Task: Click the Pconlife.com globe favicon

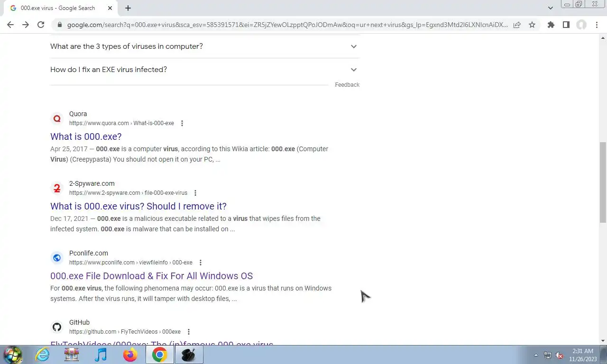Action: click(57, 258)
